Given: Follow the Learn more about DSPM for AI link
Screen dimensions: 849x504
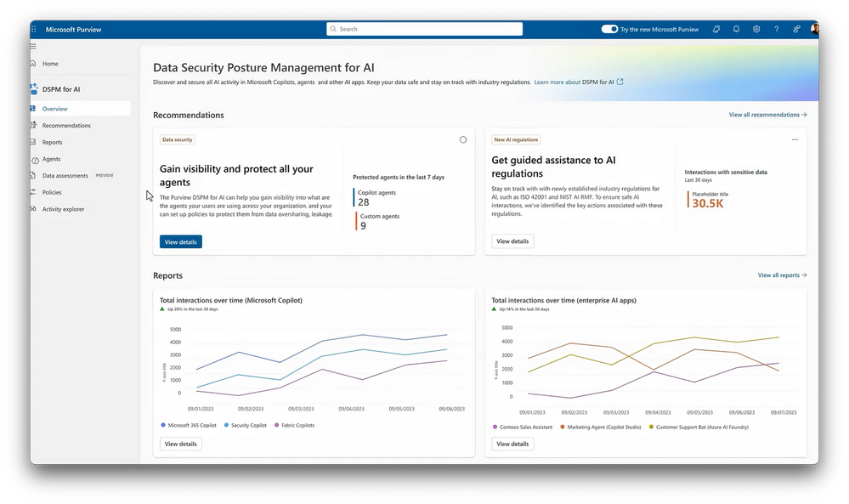Looking at the screenshot, I should pos(578,82).
